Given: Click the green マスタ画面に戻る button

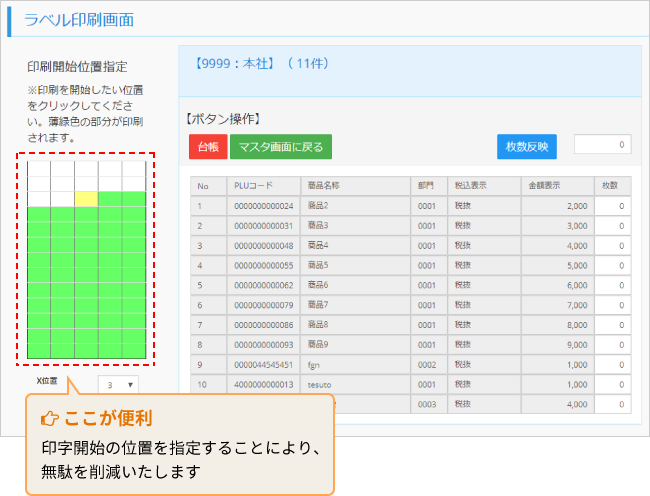Looking at the screenshot, I should (281, 147).
